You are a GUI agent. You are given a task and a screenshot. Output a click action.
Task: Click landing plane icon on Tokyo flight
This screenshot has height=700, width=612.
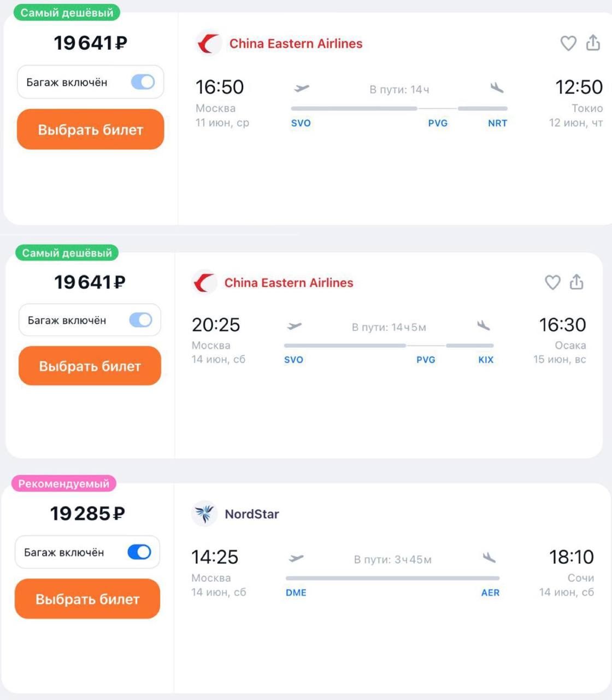497,87
